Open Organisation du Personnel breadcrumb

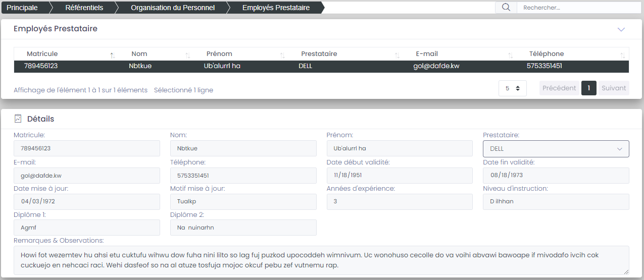(173, 8)
